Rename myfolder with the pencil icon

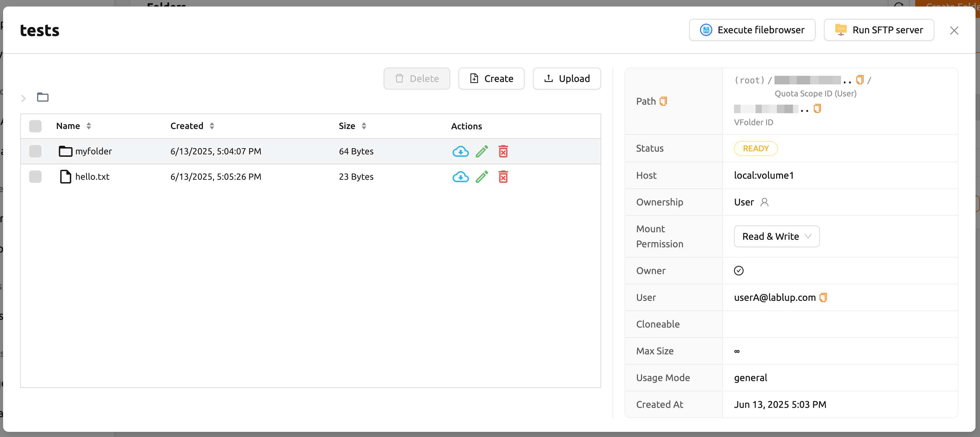point(482,151)
